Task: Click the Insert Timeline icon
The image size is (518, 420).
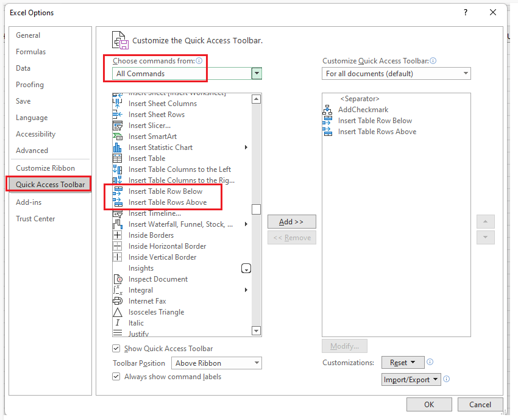Action: point(118,213)
